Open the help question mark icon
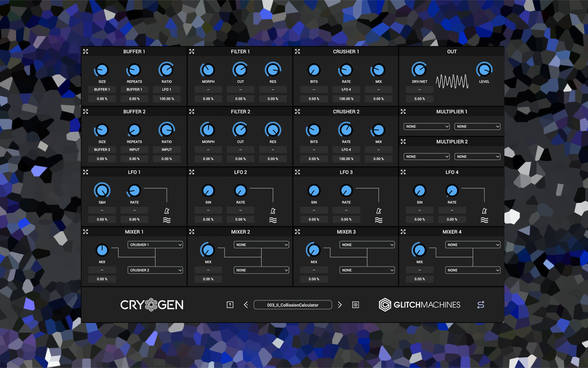Viewport: 588px width, 368px height. [x=230, y=305]
